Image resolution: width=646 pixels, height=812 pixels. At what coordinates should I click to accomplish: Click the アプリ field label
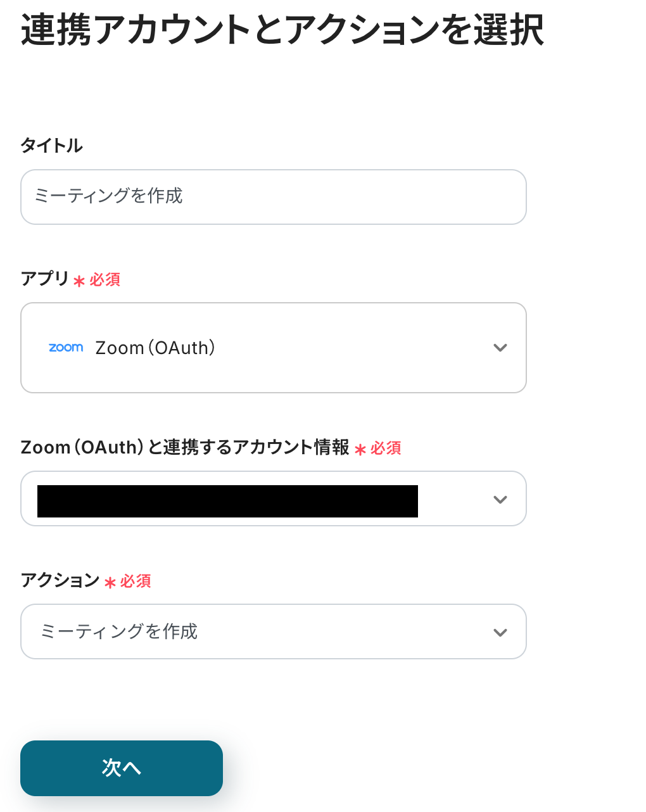pyautogui.click(x=44, y=279)
